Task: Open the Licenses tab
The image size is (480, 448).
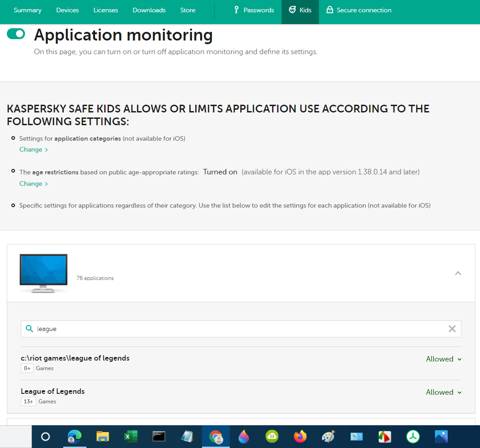Action: [106, 10]
